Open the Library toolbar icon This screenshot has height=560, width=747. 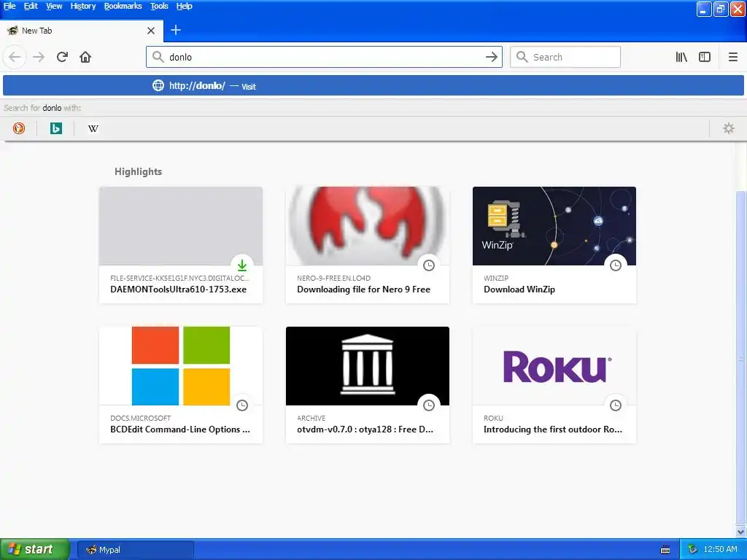pos(681,57)
